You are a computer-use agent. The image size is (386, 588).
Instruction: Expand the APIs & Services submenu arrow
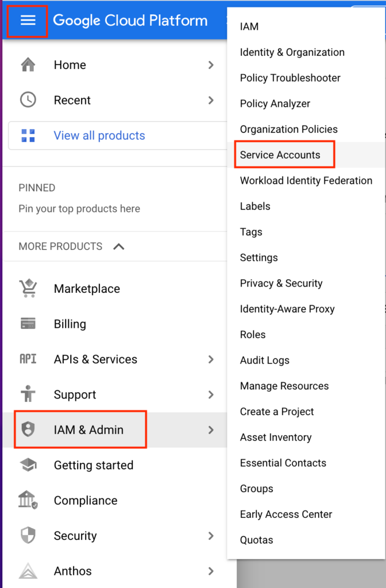coord(211,359)
